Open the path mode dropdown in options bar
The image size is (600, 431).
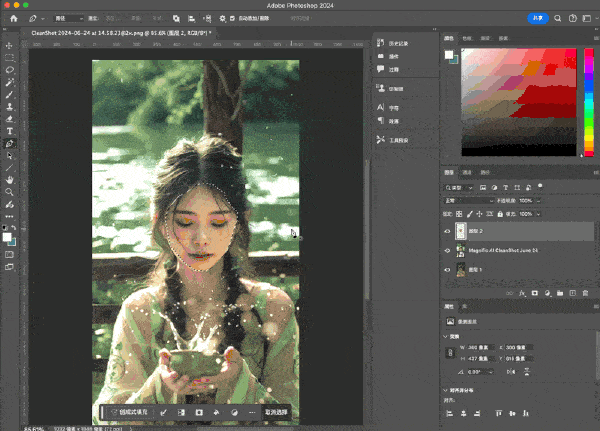68,18
